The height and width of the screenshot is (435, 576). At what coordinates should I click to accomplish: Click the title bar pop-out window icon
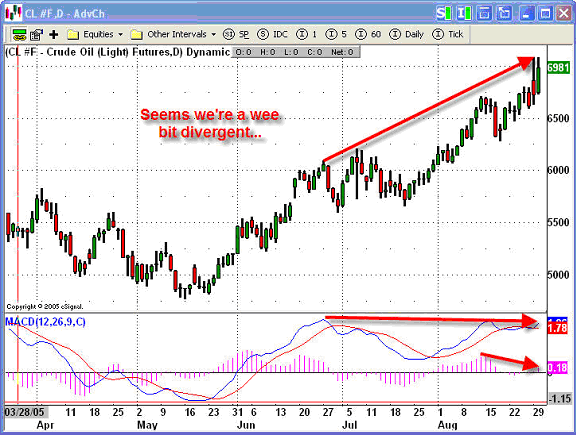504,14
